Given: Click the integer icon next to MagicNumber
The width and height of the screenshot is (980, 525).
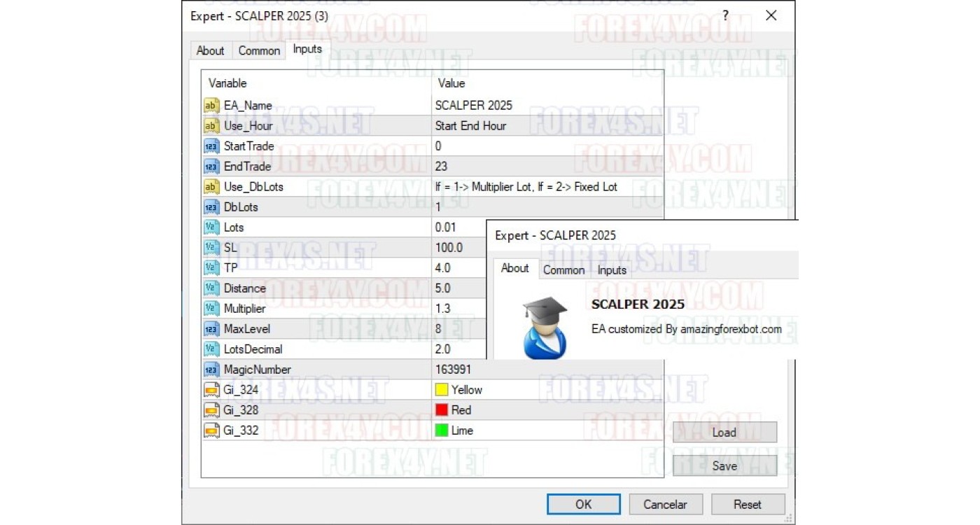Looking at the screenshot, I should 211,370.
